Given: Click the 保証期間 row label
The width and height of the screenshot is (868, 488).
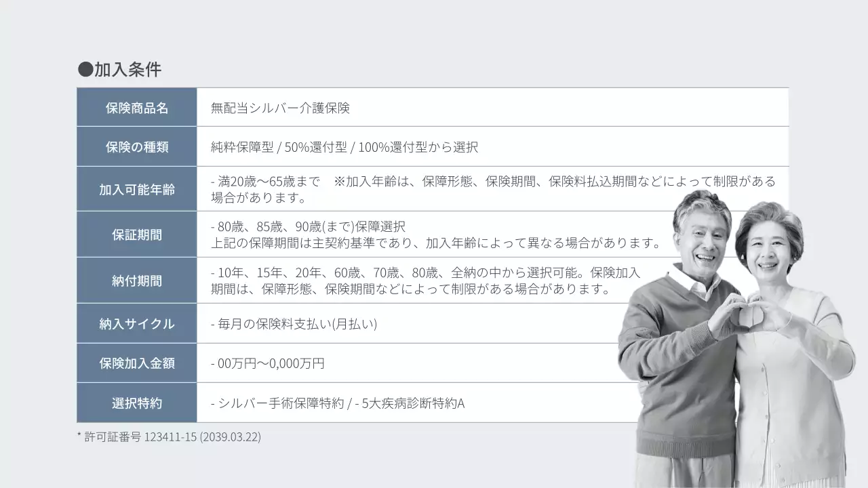Looking at the screenshot, I should pyautogui.click(x=137, y=235).
